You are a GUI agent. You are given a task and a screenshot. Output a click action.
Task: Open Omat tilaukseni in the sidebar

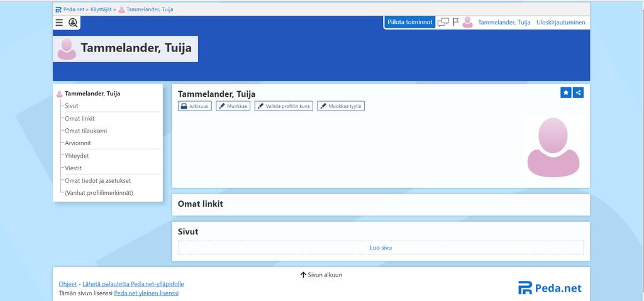point(86,131)
